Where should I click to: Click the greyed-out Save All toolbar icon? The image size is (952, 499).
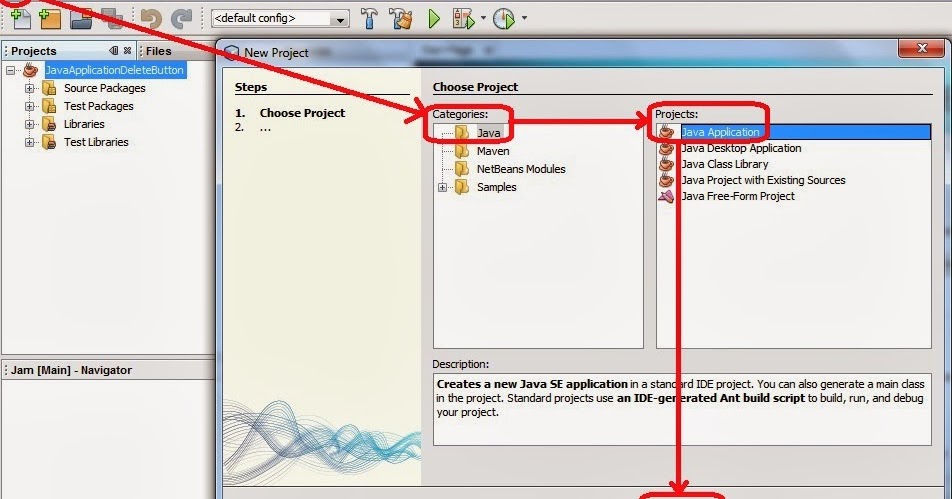click(x=112, y=19)
